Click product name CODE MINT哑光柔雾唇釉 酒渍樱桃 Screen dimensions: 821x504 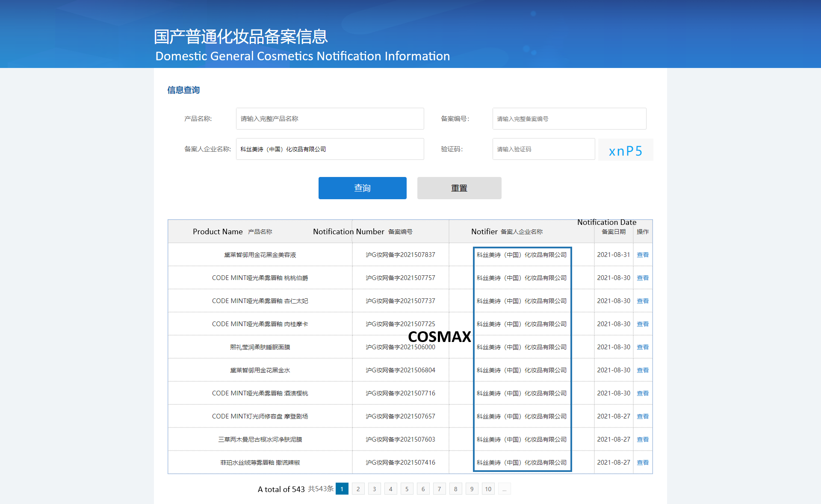click(260, 393)
